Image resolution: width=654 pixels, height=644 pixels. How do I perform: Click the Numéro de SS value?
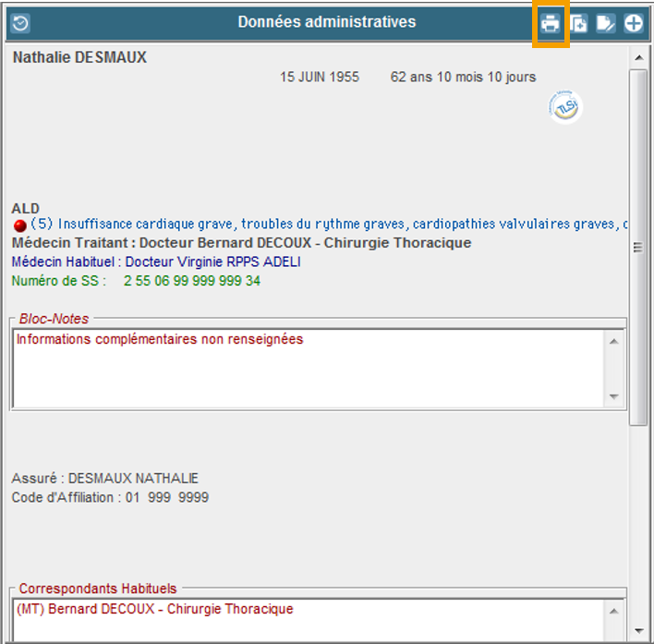(x=192, y=281)
